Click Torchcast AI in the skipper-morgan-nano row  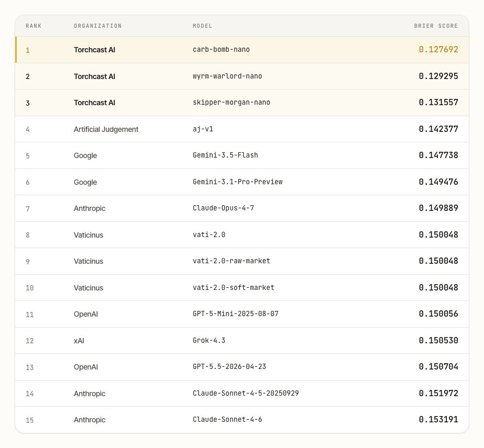94,103
